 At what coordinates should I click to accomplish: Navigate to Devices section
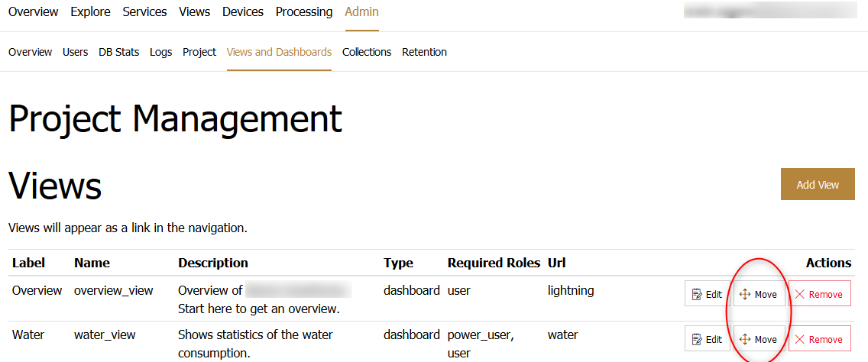[243, 12]
